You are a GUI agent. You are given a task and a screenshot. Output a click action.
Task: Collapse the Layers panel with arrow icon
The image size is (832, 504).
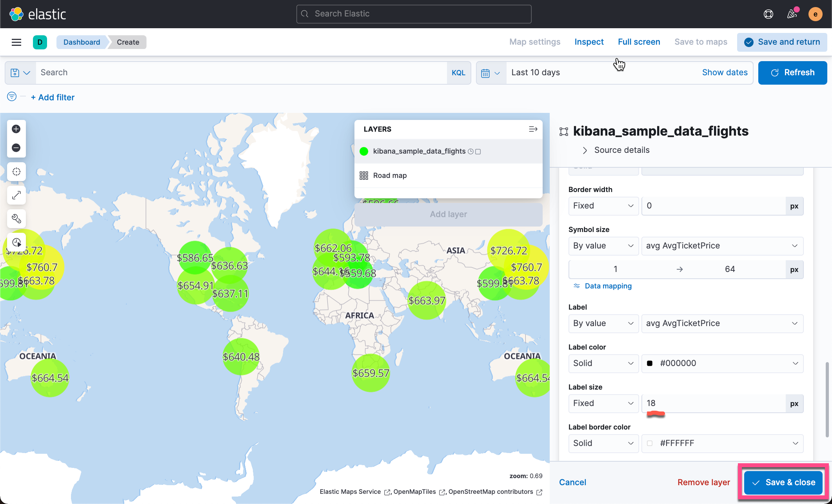tap(533, 129)
